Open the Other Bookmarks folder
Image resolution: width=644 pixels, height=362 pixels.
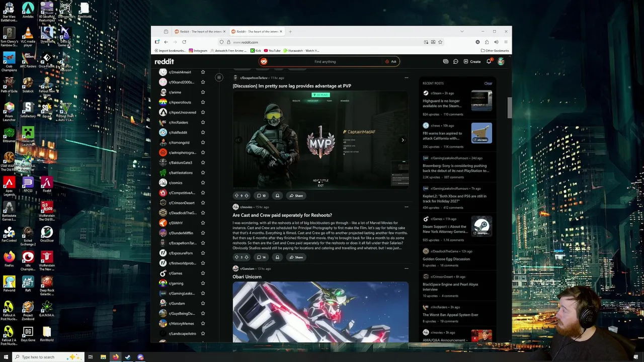(495, 51)
